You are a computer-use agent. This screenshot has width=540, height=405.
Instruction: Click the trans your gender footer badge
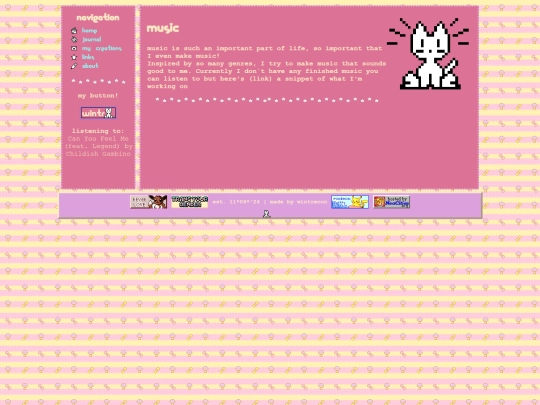click(x=190, y=202)
